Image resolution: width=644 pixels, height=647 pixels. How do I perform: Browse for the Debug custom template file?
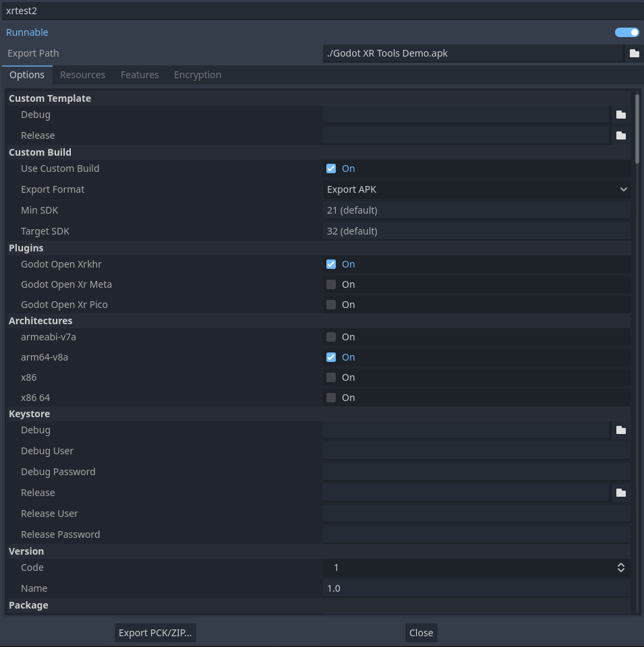click(x=621, y=115)
